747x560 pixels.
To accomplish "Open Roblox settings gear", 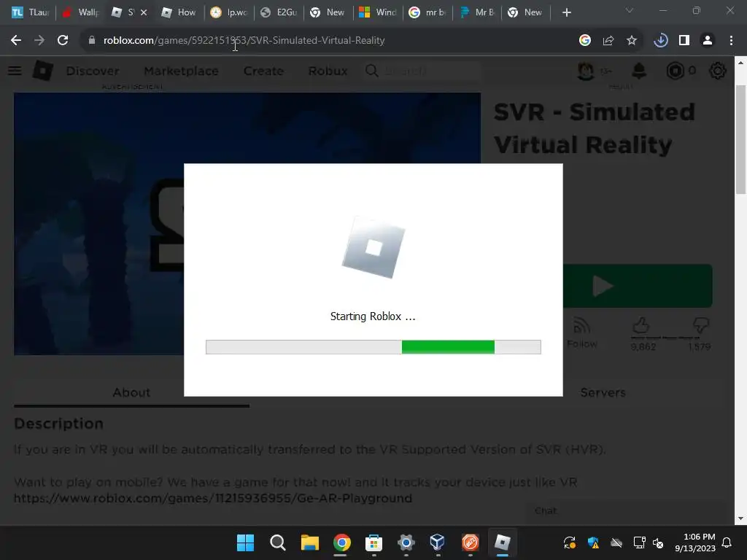I will (718, 71).
